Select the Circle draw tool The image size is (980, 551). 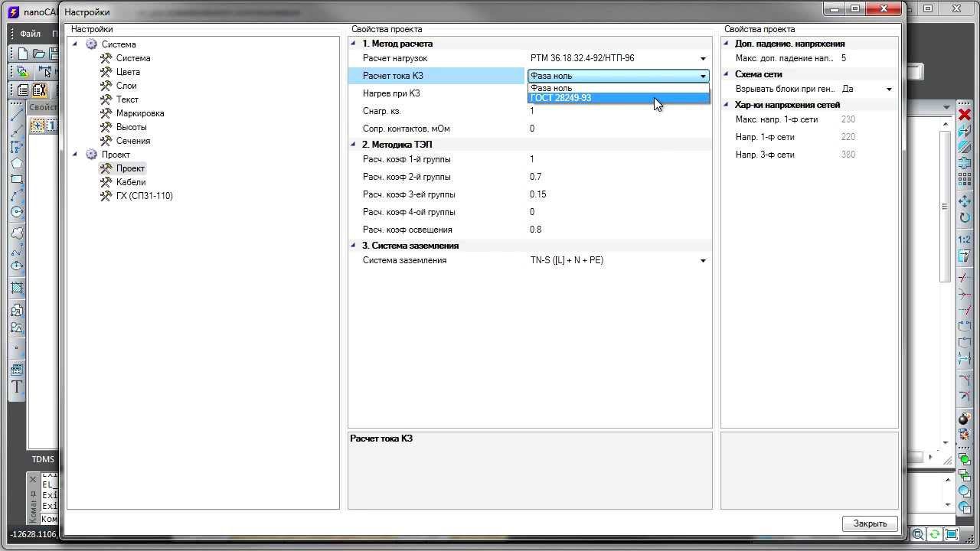point(17,212)
